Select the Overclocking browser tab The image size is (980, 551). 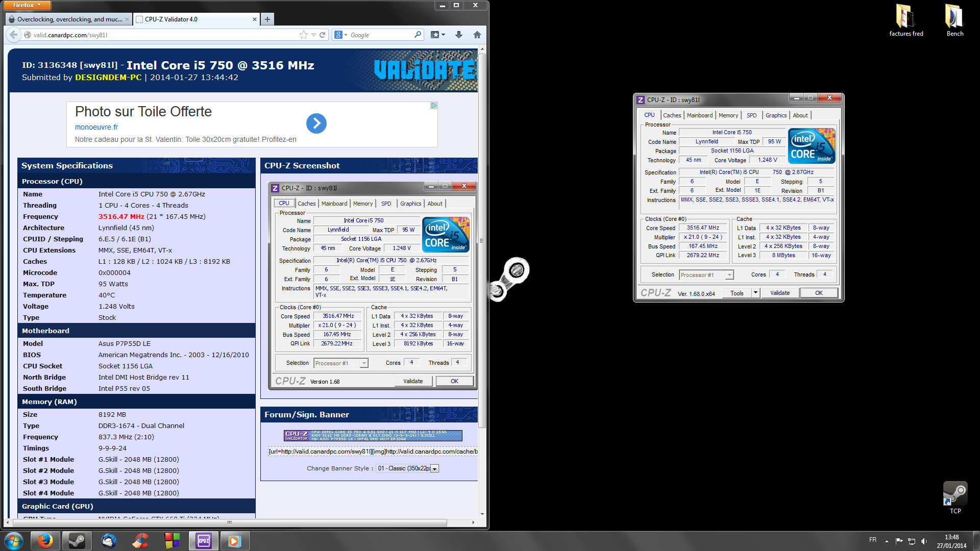[69, 19]
